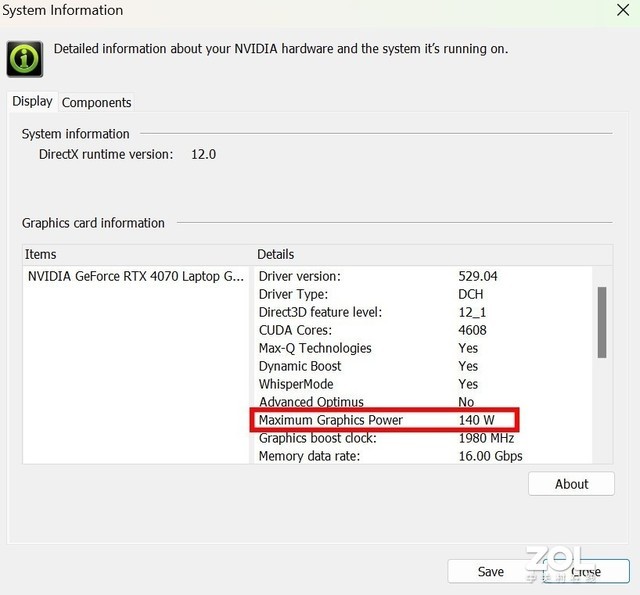Select the Maximum Graphics Power row
This screenshot has width=640, height=595.
384,420
